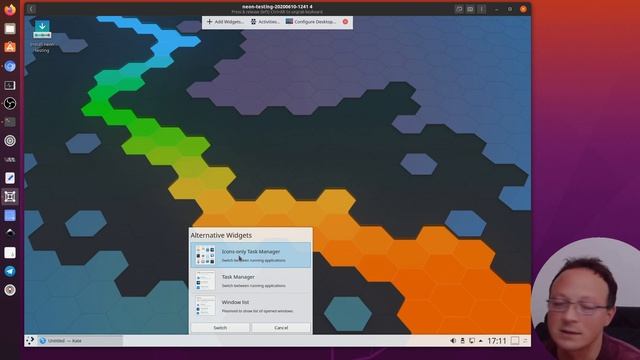This screenshot has width=640, height=360.
Task: Open OBS Studio from the dock
Action: click(x=10, y=103)
